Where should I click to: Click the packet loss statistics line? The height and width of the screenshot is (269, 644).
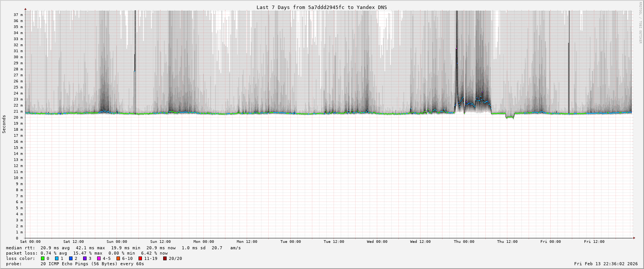click(x=87, y=253)
